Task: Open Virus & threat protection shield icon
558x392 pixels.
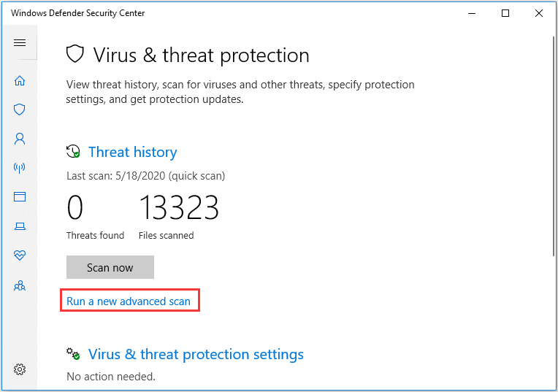Action: point(20,109)
